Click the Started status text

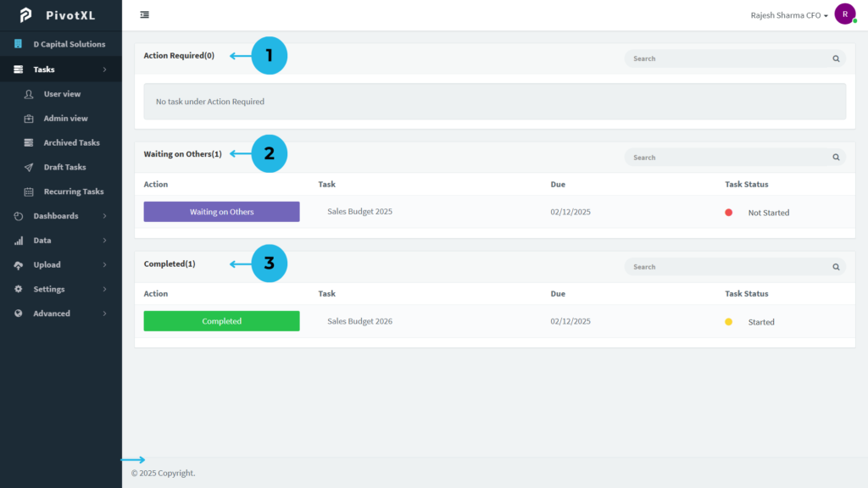tap(761, 322)
